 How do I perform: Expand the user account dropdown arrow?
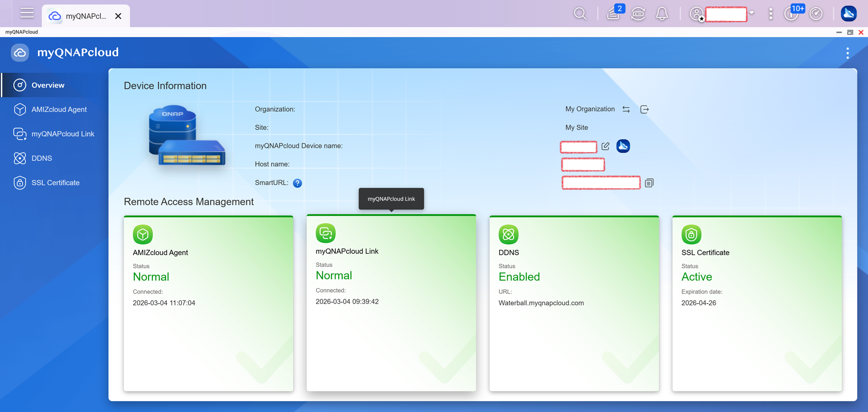pyautogui.click(x=752, y=13)
